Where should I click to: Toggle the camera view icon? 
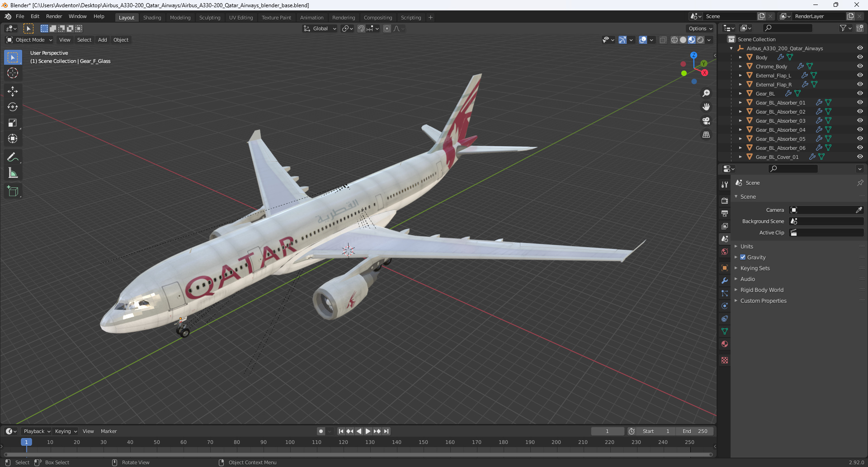[706, 121]
